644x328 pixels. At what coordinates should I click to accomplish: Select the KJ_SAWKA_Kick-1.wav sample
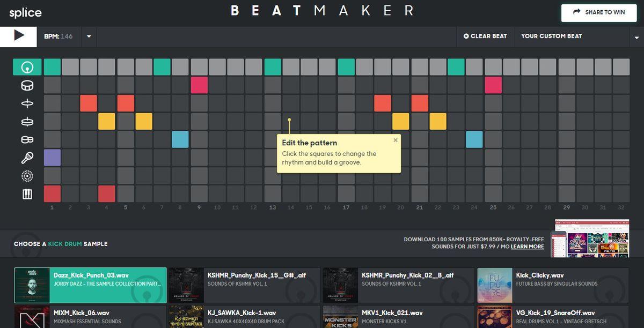click(245, 317)
